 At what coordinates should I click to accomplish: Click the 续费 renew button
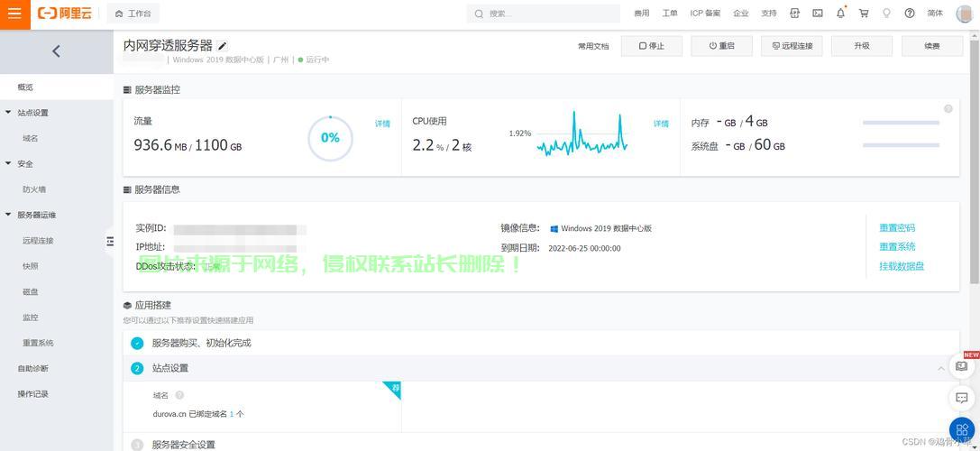tap(932, 46)
